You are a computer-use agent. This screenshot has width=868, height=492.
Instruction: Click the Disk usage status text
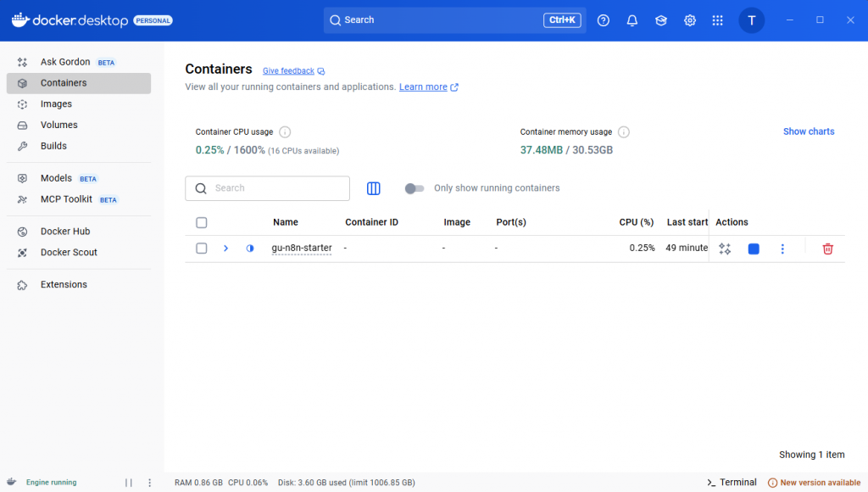click(347, 483)
